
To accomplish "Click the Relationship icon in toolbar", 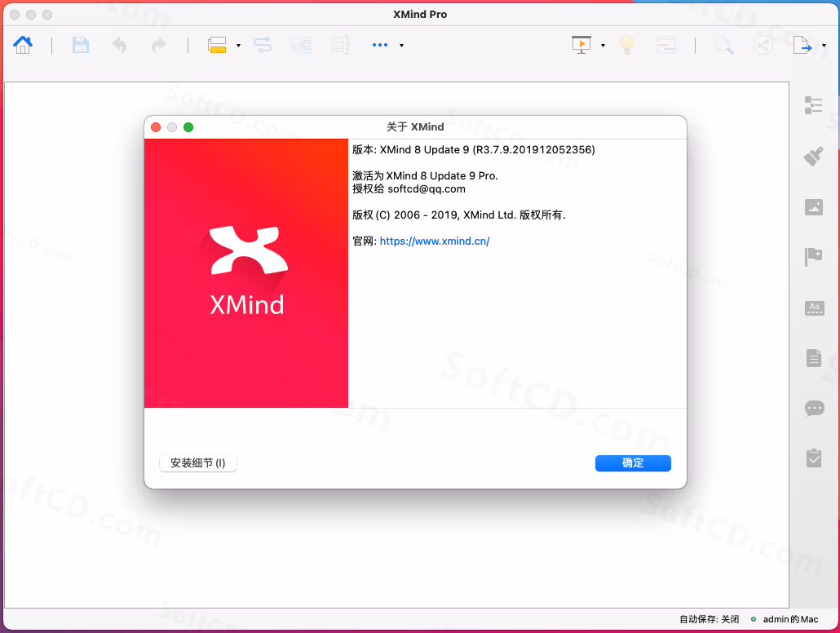I will tap(263, 45).
